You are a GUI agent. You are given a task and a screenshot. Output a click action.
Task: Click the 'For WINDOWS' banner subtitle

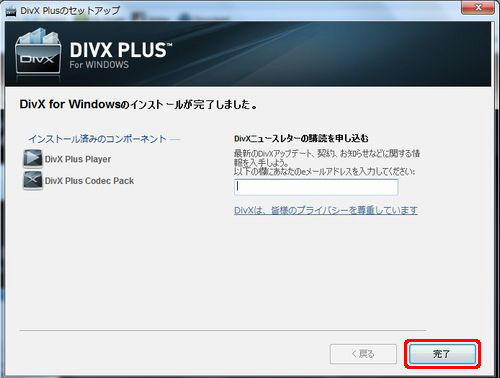click(99, 65)
